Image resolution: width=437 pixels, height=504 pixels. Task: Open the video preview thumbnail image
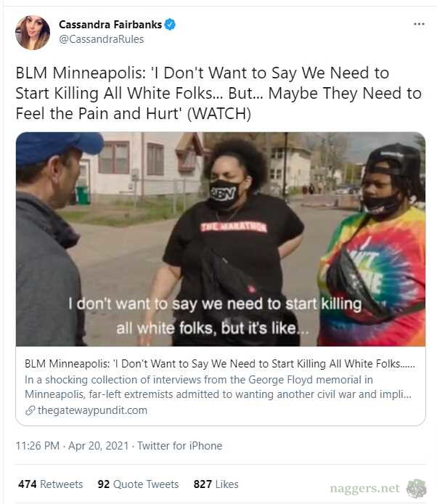(x=221, y=239)
